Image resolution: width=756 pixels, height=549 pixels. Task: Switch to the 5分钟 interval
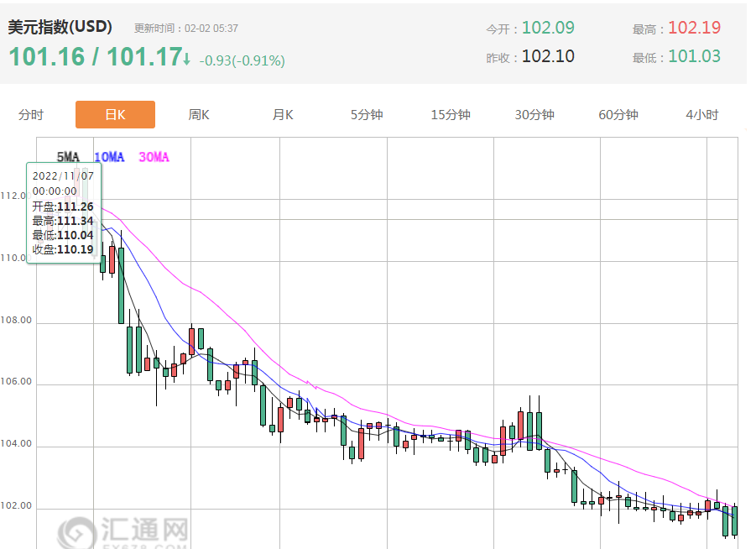coord(367,115)
